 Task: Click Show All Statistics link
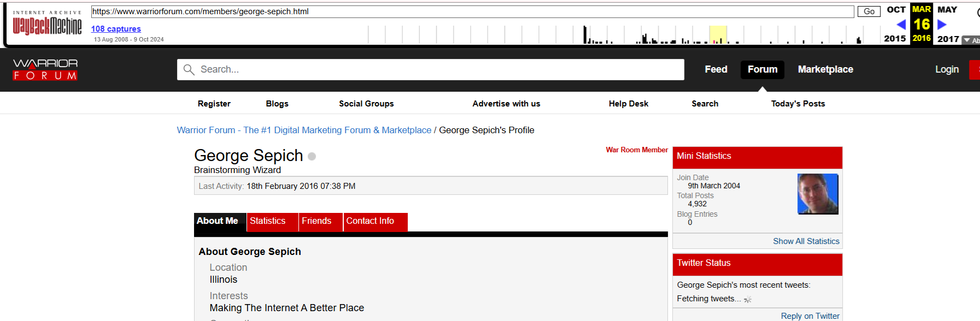tap(806, 241)
